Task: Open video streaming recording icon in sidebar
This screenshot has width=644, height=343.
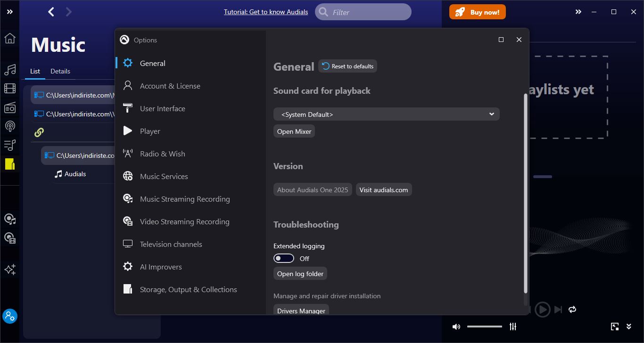Action: 9,238
